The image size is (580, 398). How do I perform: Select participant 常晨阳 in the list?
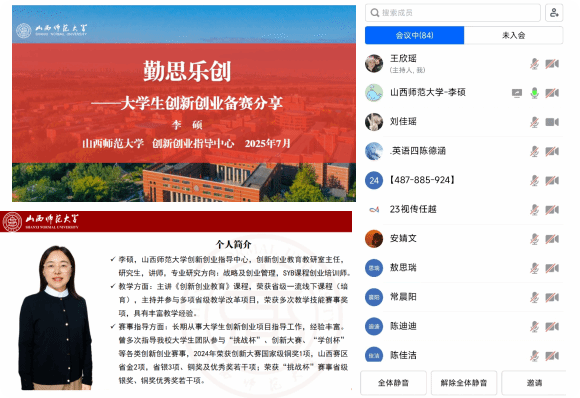coord(464,297)
